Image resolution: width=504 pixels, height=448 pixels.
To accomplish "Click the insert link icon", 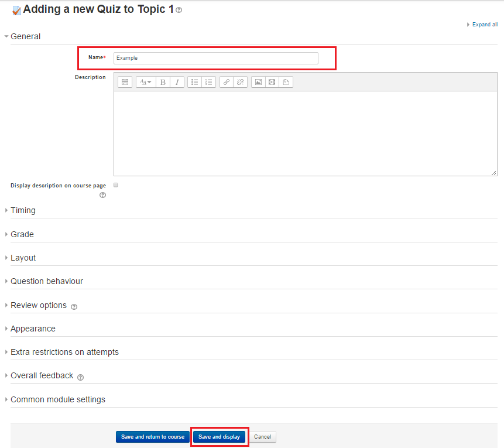I will pyautogui.click(x=227, y=82).
